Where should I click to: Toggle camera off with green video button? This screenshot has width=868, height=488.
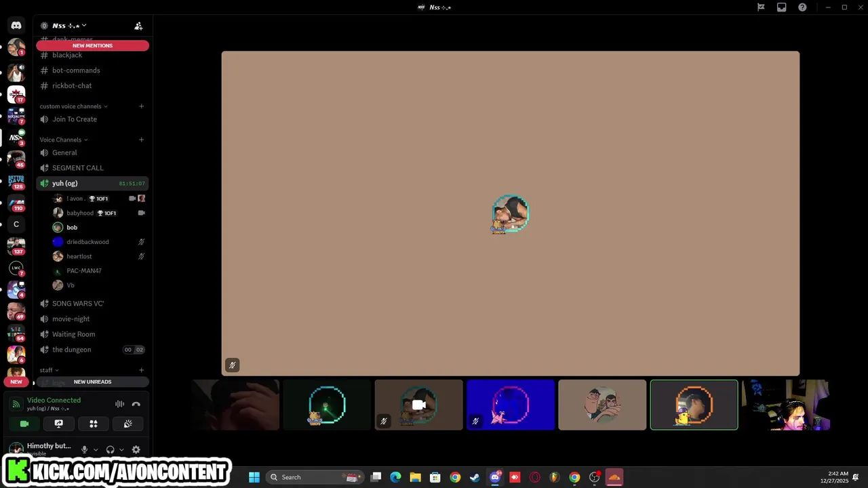coord(24,424)
